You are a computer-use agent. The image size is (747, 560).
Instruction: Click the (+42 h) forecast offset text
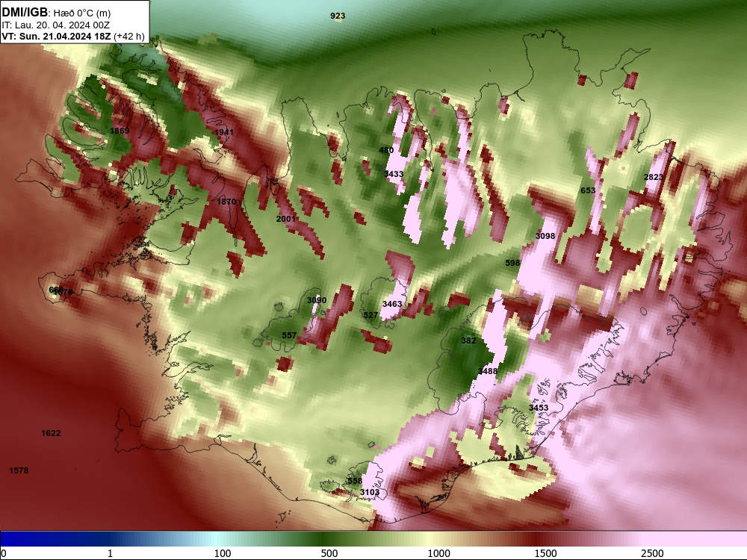[129, 37]
